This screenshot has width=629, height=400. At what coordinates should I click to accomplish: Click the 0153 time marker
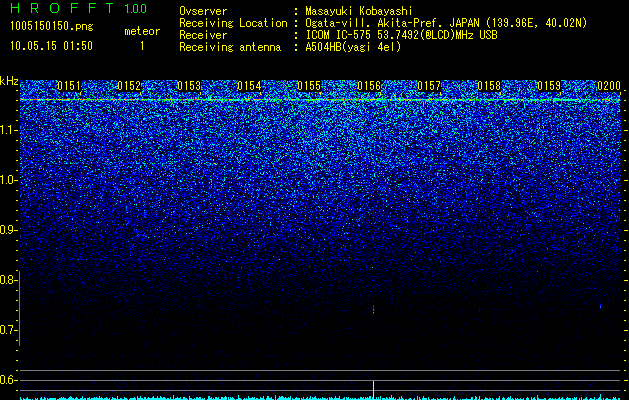click(189, 86)
